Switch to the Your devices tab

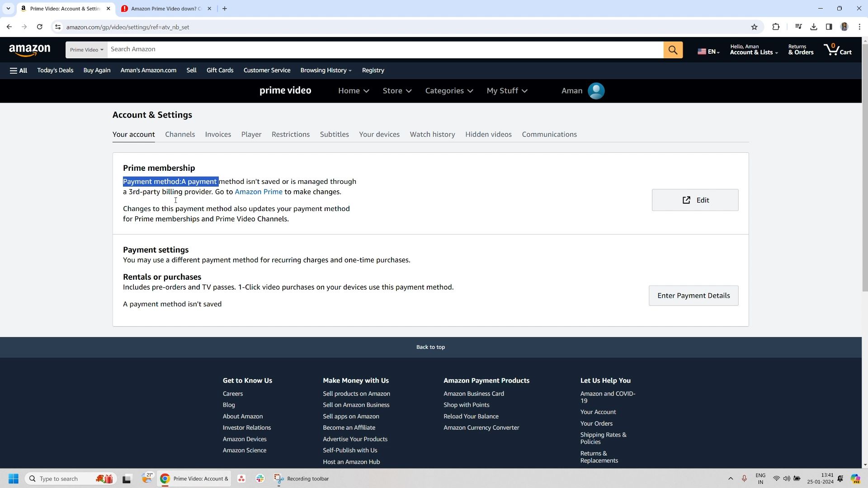pyautogui.click(x=380, y=134)
